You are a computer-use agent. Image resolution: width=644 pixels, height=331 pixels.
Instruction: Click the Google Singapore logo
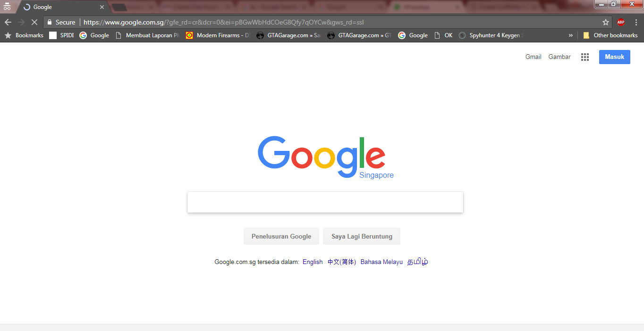pos(325,157)
